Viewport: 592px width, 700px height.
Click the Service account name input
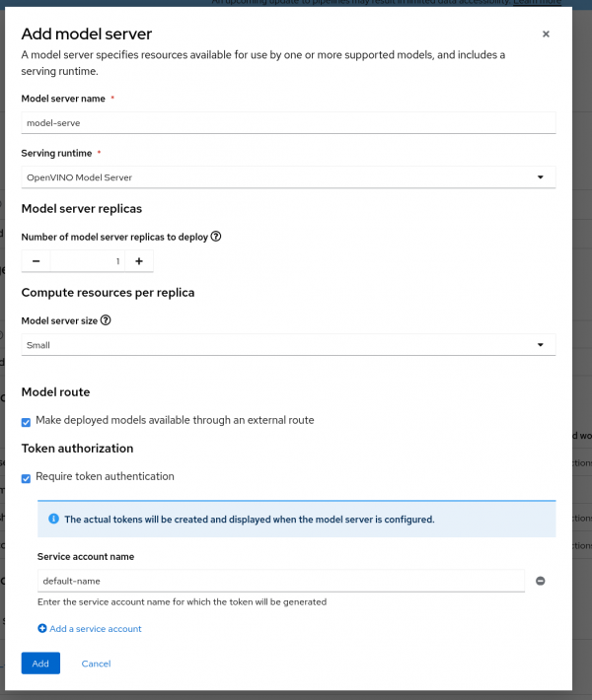[280, 581]
